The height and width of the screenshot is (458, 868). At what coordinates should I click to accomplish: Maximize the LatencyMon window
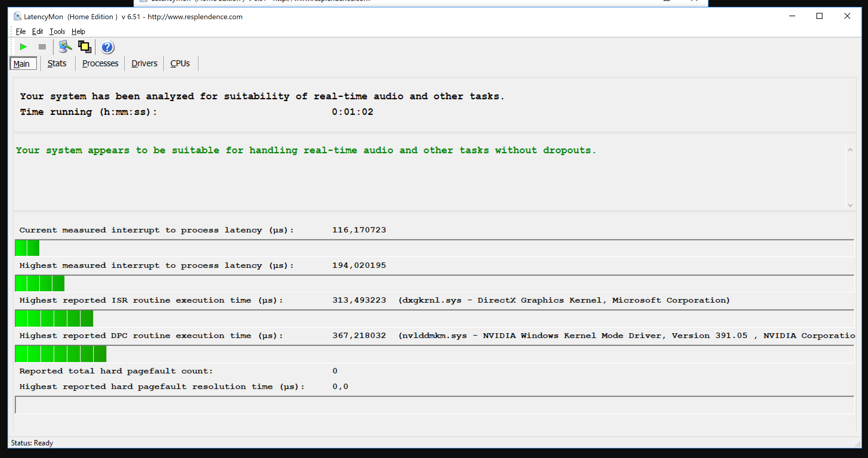pos(819,16)
